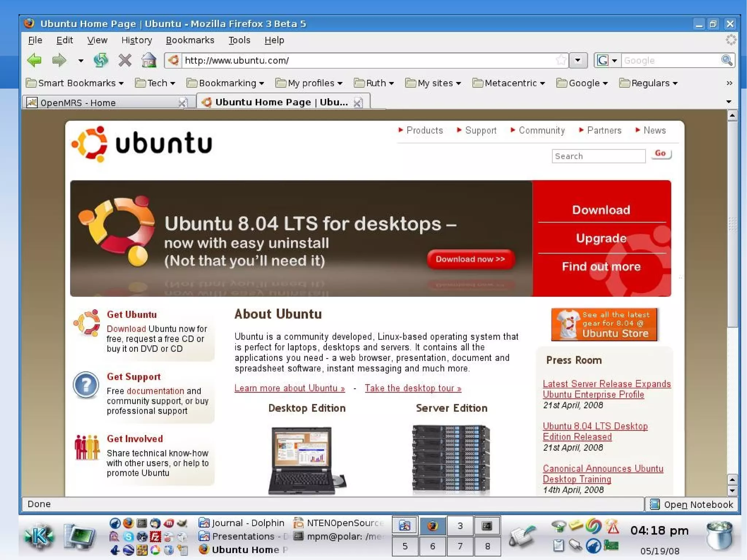Open the Bookmarks menu
The width and height of the screenshot is (747, 560).
pos(190,40)
